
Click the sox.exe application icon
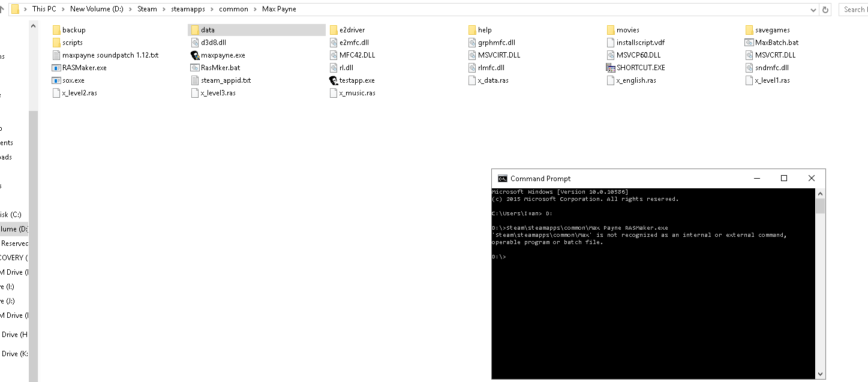pos(57,80)
